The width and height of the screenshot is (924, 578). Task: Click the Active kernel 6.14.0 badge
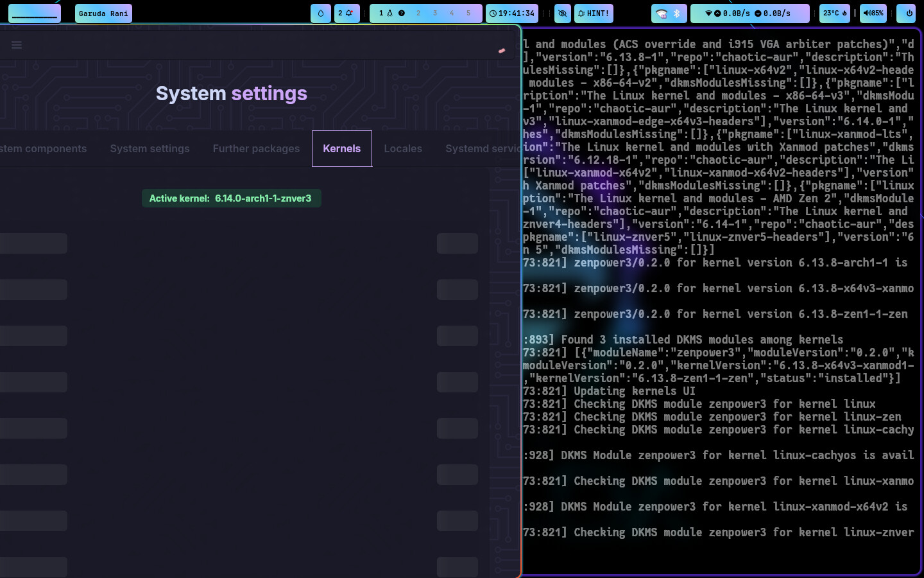pos(231,198)
